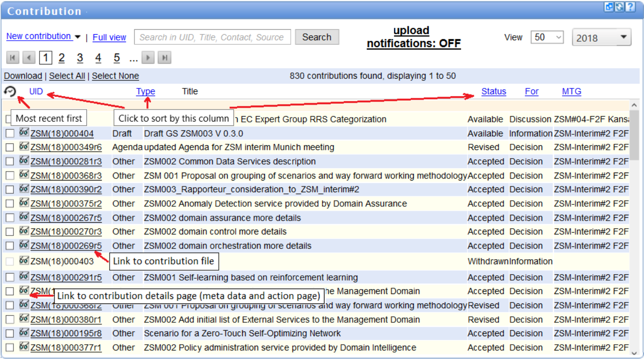Click inside the search text field
644x360 pixels.
pos(212,37)
